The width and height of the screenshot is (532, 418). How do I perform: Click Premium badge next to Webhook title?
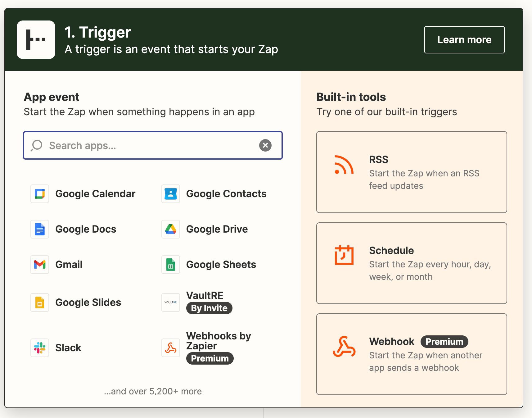coord(444,342)
